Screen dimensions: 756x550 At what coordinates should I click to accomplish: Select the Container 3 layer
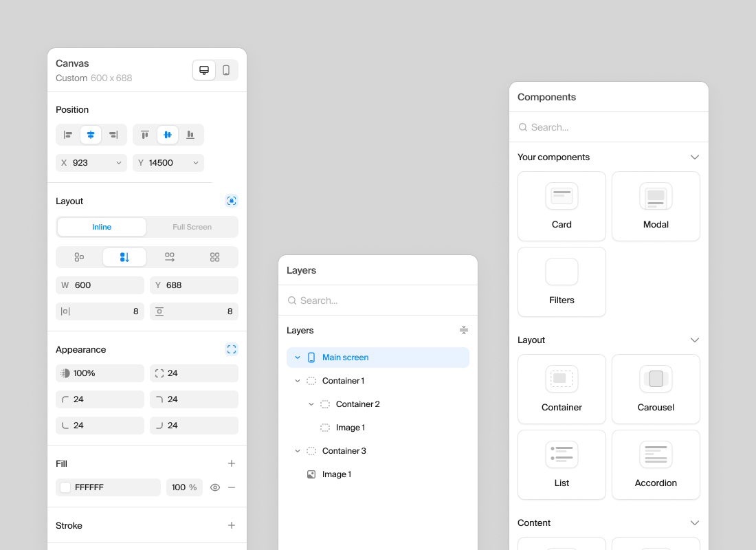coord(344,451)
